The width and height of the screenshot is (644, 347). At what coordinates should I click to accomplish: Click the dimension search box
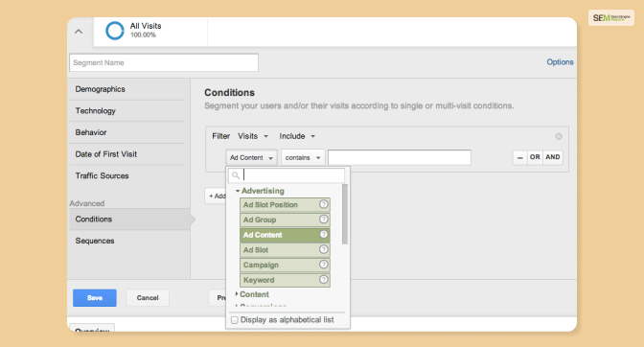(x=287, y=175)
